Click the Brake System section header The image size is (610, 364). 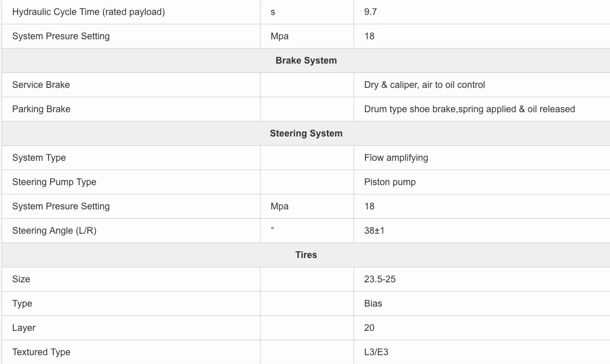pos(306,60)
